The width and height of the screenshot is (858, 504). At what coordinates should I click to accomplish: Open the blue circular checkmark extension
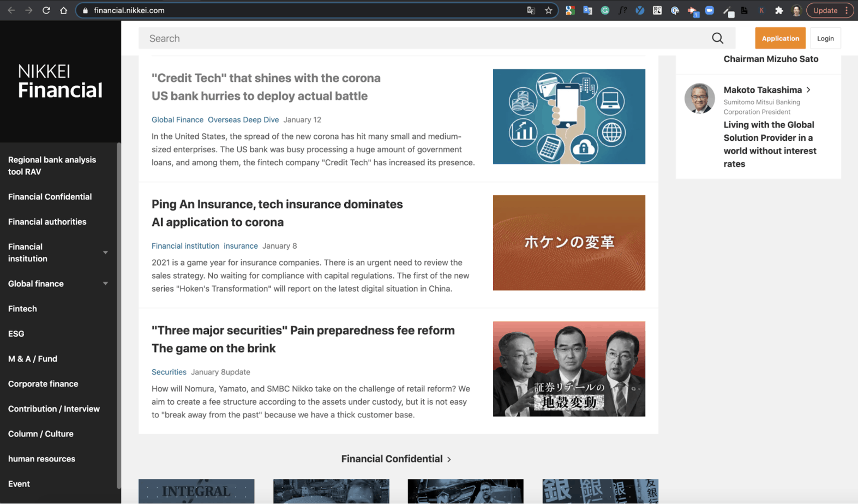[640, 10]
